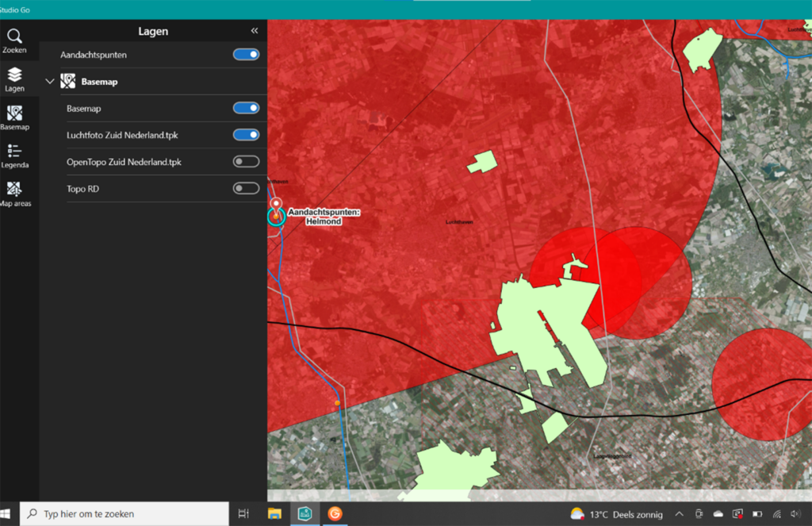Show hidden system tray icons
812x526 pixels.
679,514
